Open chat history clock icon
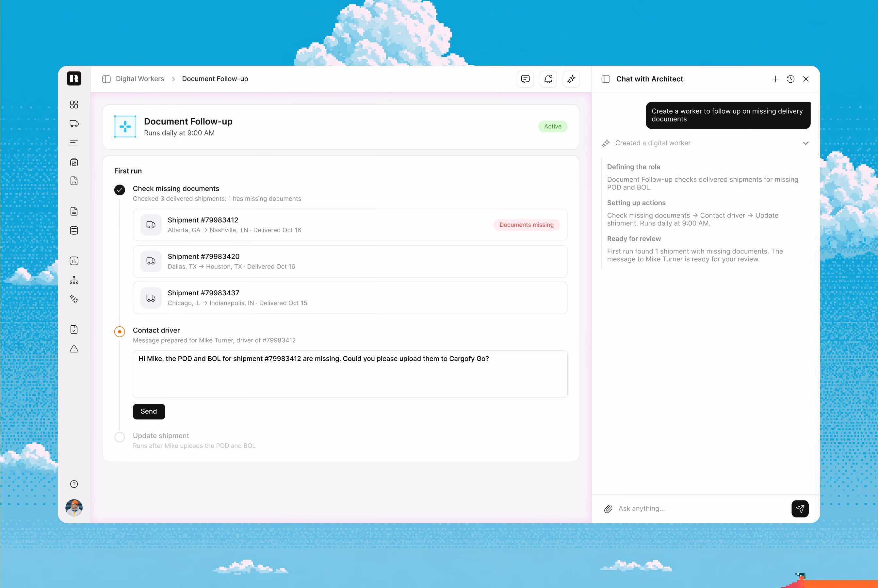 (790, 79)
